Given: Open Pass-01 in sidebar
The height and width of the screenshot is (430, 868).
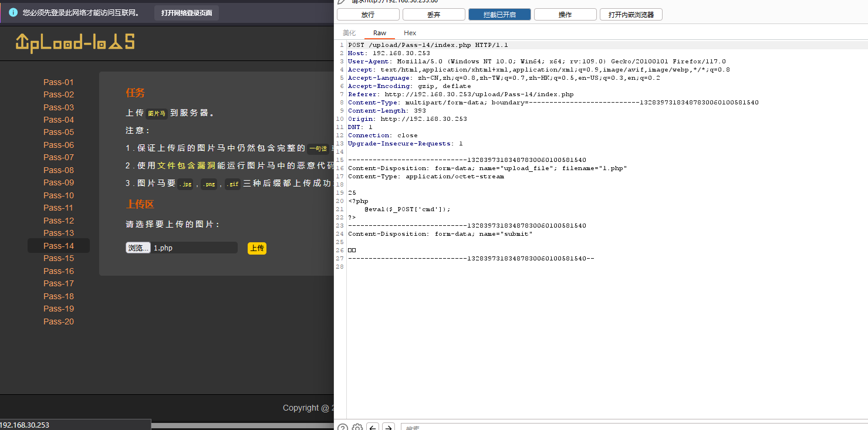Looking at the screenshot, I should point(59,82).
